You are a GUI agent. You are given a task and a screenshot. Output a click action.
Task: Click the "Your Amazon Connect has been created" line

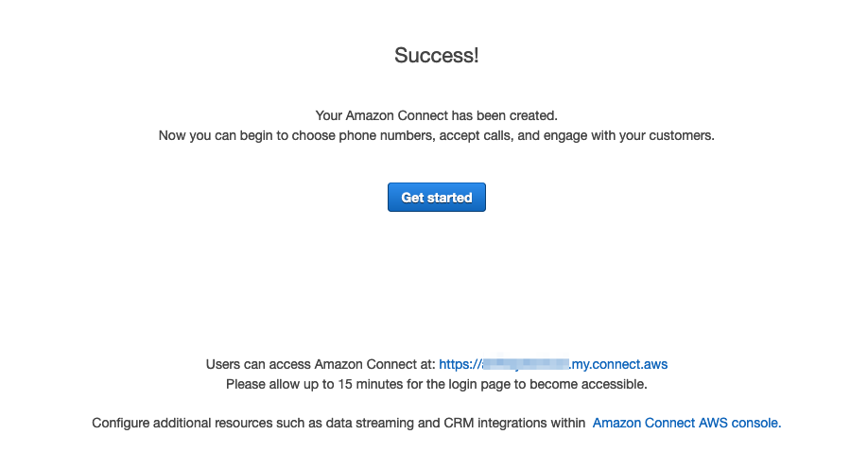click(436, 115)
